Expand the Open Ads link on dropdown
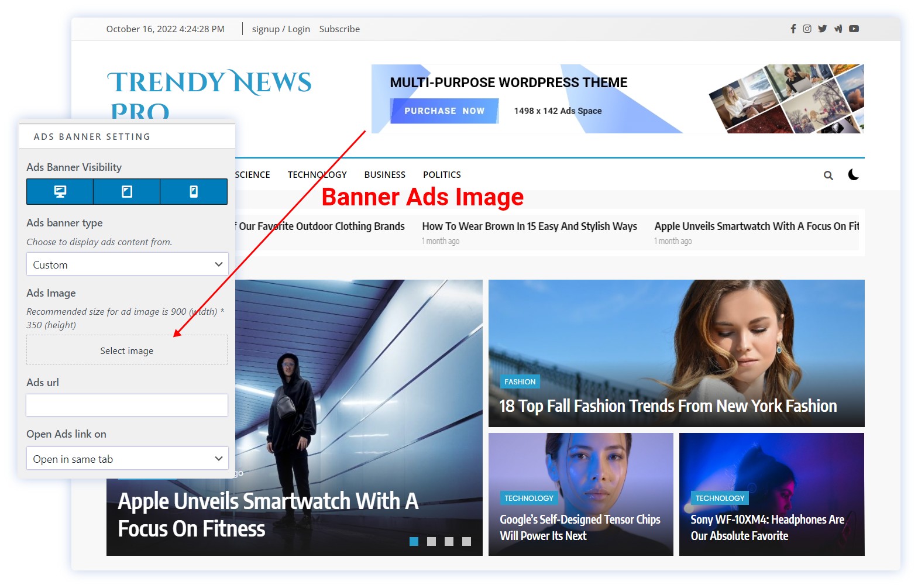 pyautogui.click(x=127, y=459)
